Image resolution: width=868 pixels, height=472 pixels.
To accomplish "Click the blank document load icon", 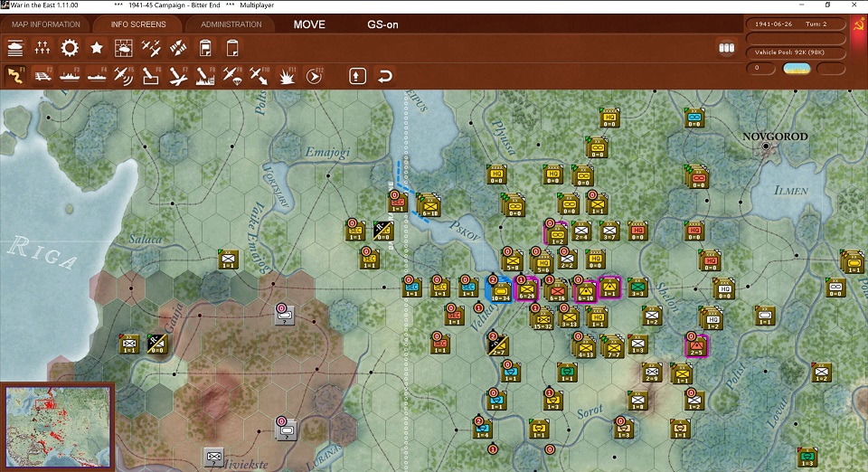I will (x=232, y=49).
